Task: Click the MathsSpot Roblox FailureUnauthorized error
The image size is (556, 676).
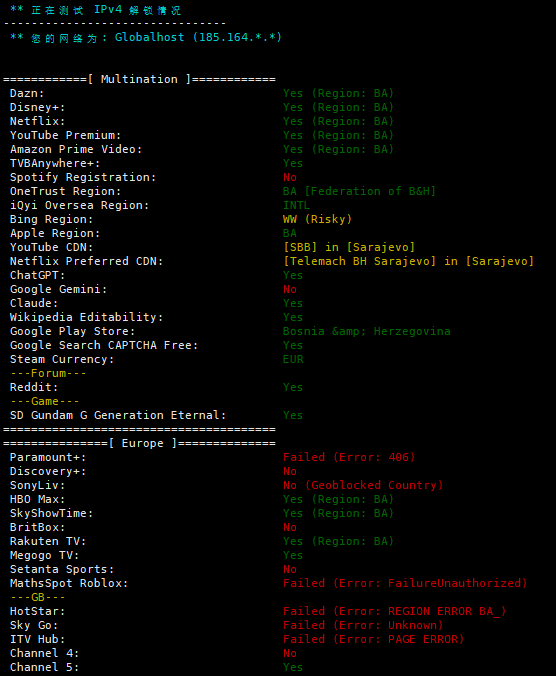Action: (405, 583)
